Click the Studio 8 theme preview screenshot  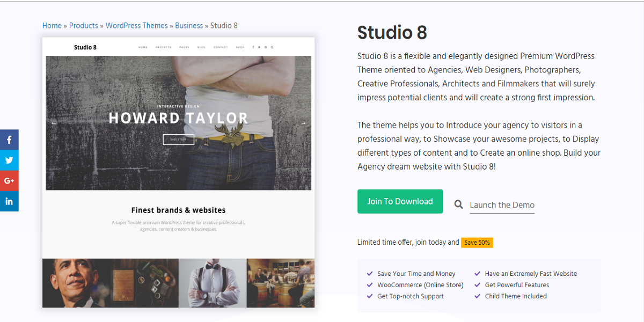(x=179, y=172)
